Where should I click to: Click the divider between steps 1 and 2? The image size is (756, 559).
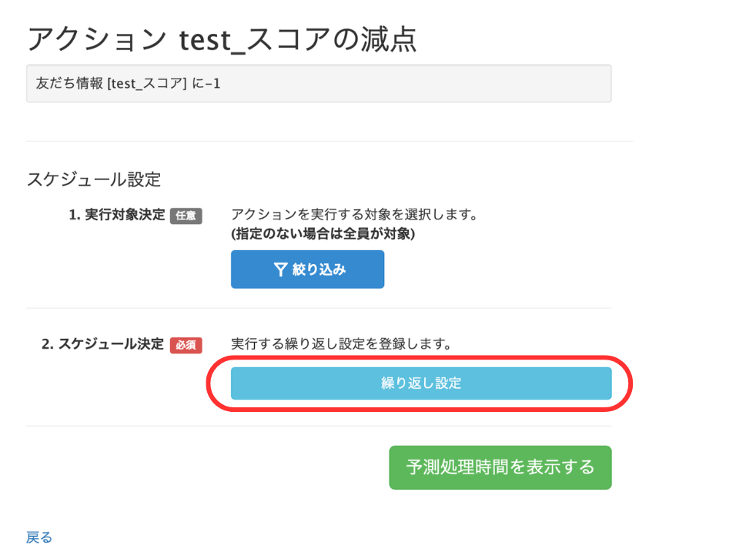319,308
